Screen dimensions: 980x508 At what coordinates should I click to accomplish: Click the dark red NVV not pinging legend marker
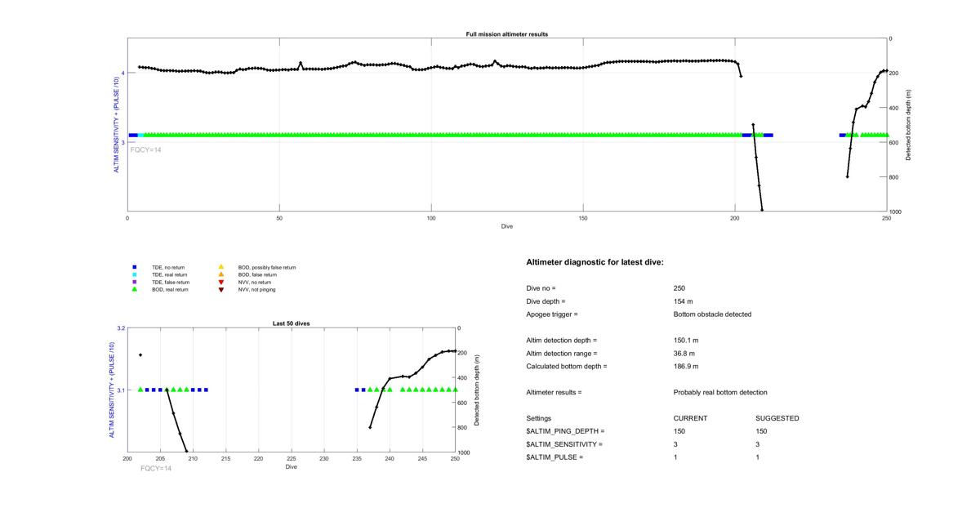click(220, 289)
